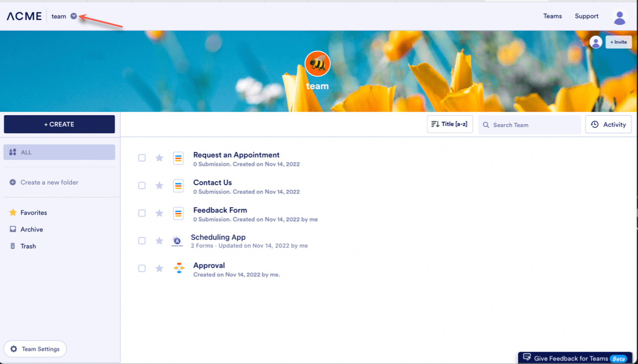Open the Request an Appointment form

(236, 155)
